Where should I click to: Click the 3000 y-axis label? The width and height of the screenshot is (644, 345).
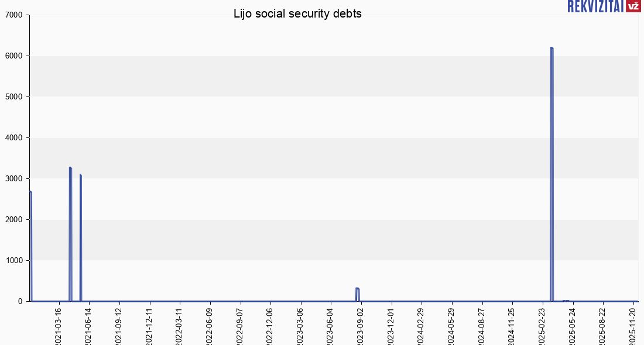tap(13, 179)
